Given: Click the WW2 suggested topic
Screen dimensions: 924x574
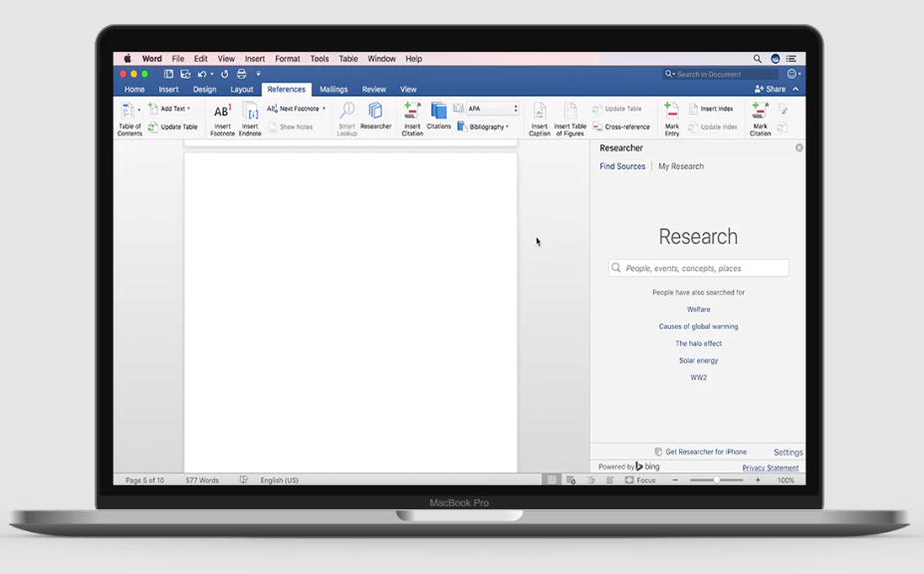Looking at the screenshot, I should (x=698, y=378).
